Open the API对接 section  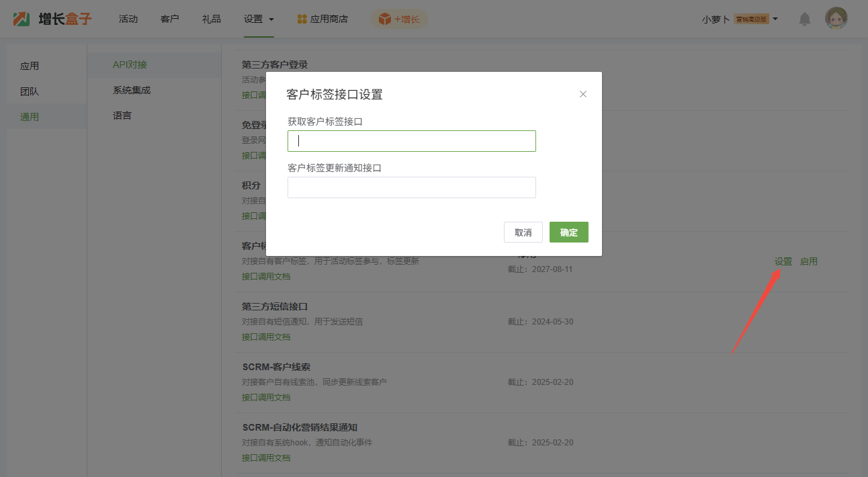tap(130, 64)
